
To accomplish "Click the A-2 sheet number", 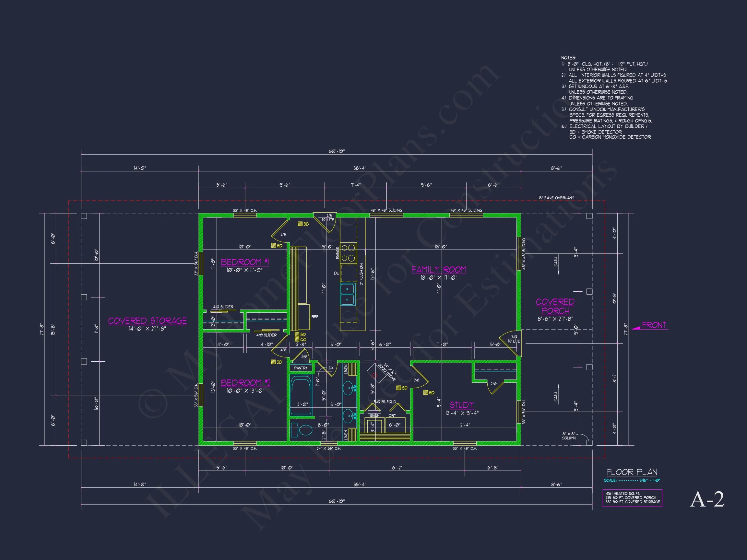I will (707, 499).
